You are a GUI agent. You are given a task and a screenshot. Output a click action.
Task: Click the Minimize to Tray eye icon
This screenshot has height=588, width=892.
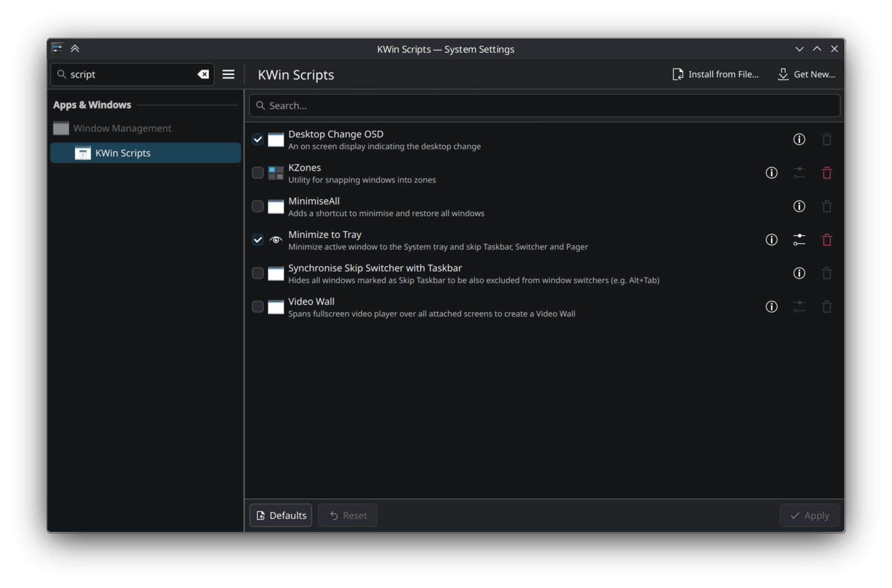pos(276,240)
